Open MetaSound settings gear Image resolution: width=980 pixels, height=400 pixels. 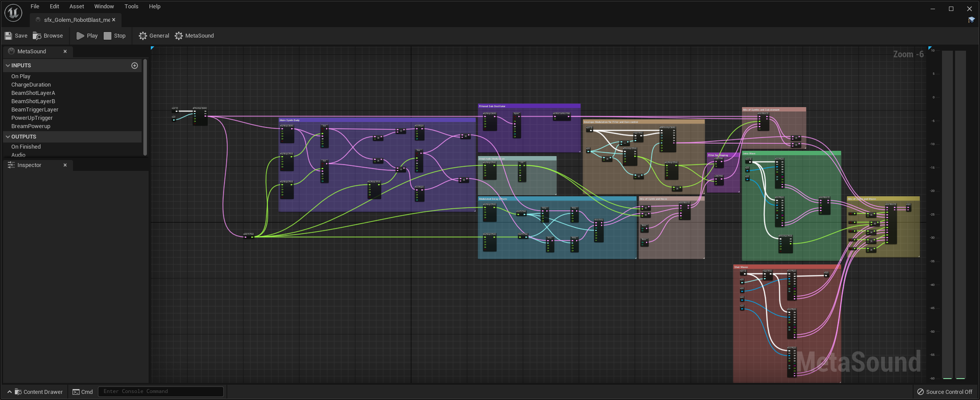(x=194, y=36)
